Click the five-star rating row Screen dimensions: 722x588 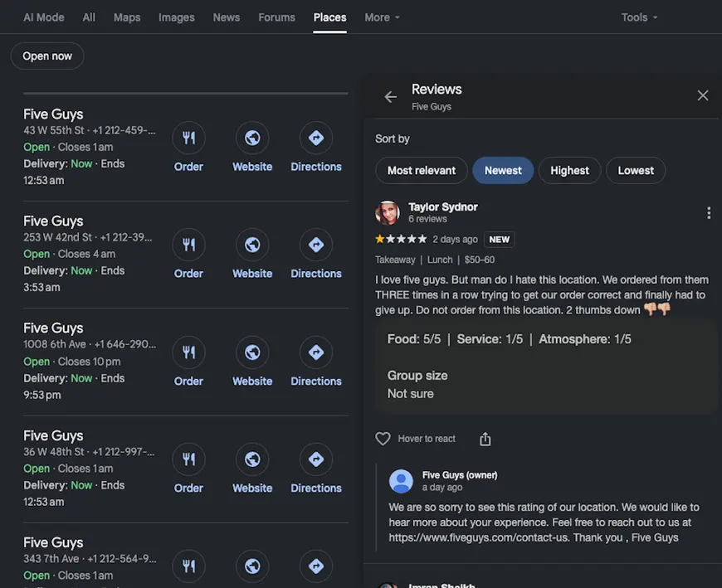pyautogui.click(x=401, y=239)
